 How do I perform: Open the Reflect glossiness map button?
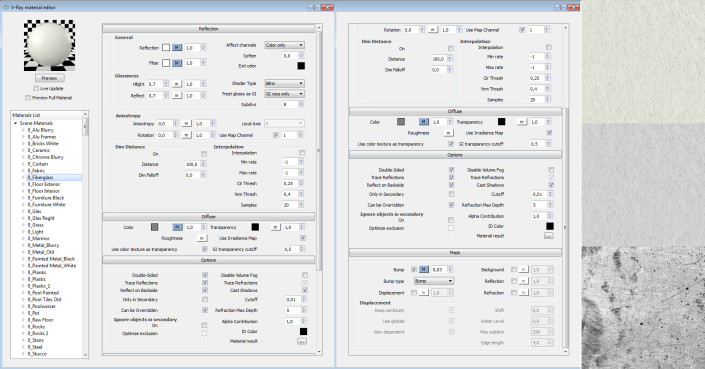(x=177, y=96)
